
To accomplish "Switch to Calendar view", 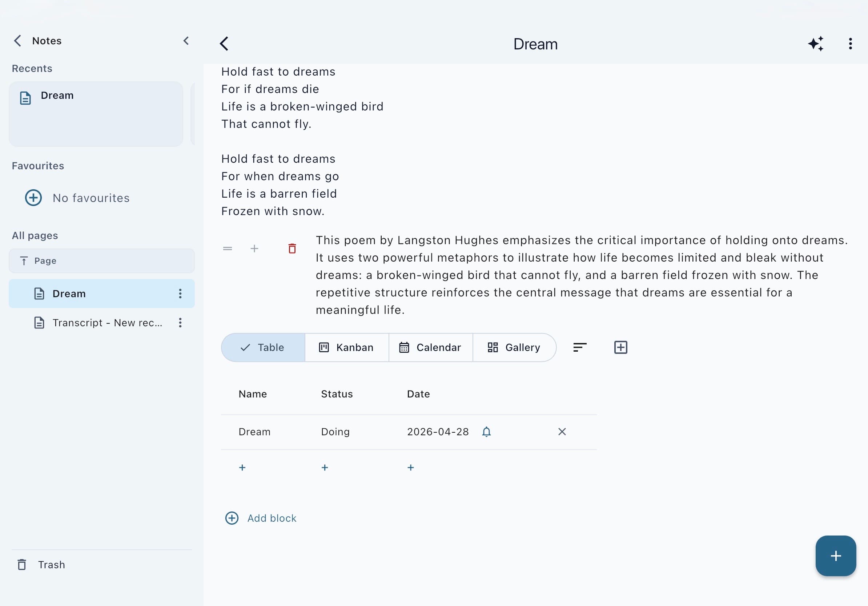I will 431,348.
